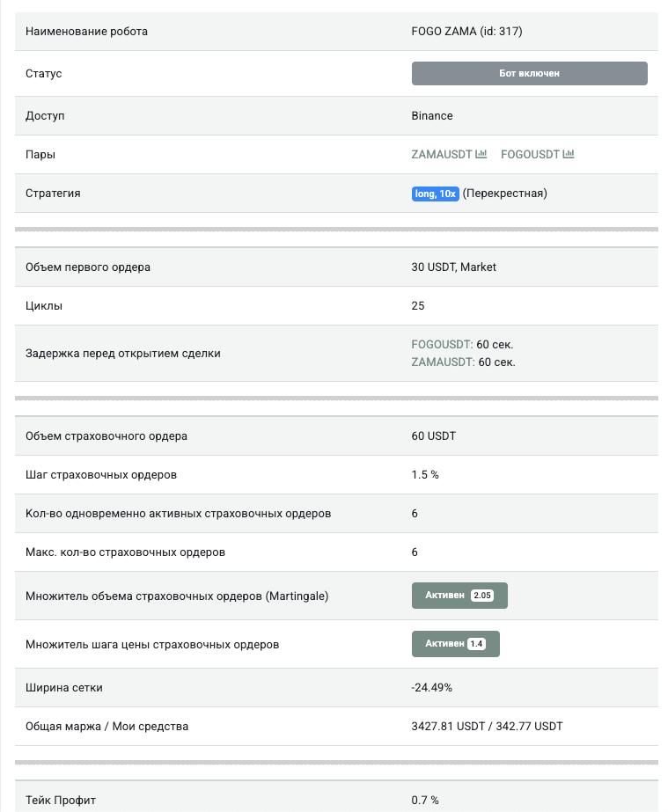Select the bar-chart icon next to FOGOUSDT
Viewport: 668px width, 812px height.
568,154
